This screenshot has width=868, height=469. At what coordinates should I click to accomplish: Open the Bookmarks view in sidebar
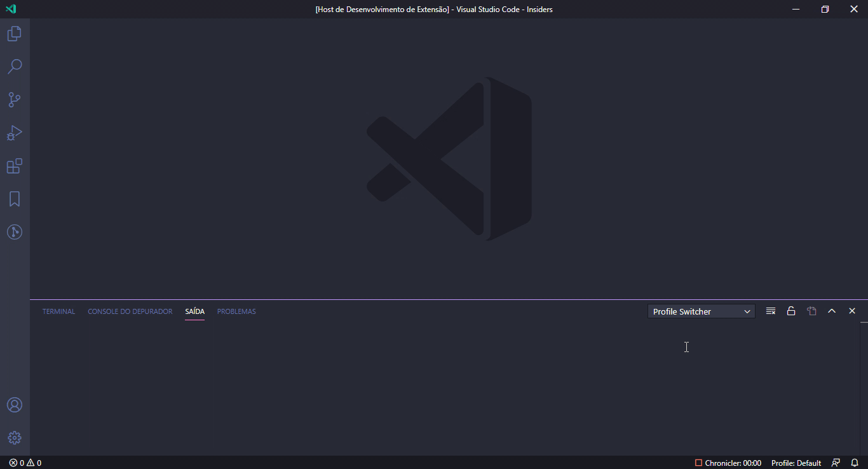point(14,199)
